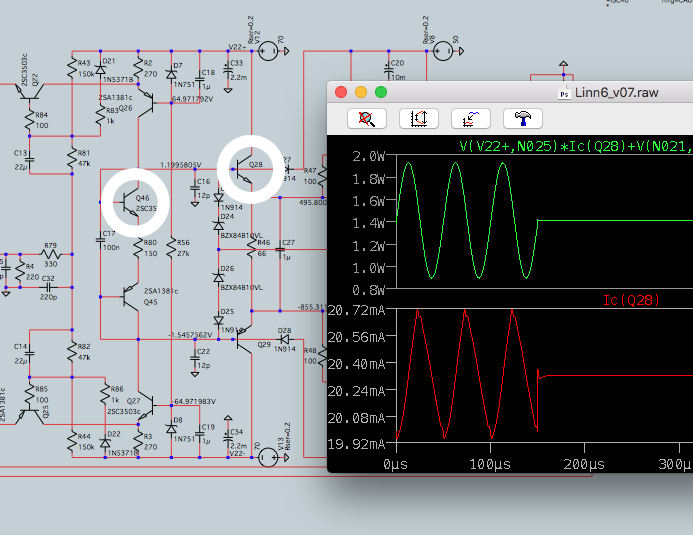
Task: Click the 20.72mA vertical axis label
Action: click(356, 311)
